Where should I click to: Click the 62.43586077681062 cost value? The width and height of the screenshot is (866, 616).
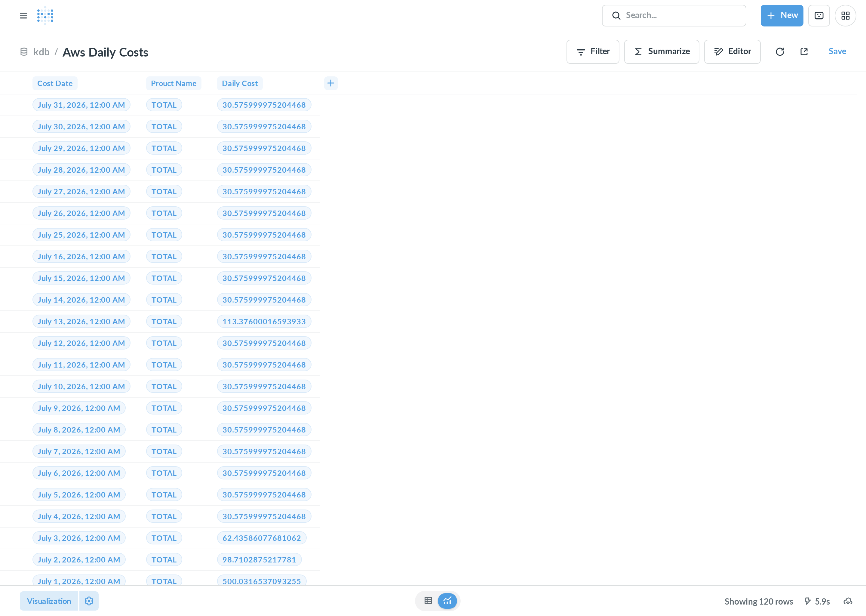click(x=262, y=538)
